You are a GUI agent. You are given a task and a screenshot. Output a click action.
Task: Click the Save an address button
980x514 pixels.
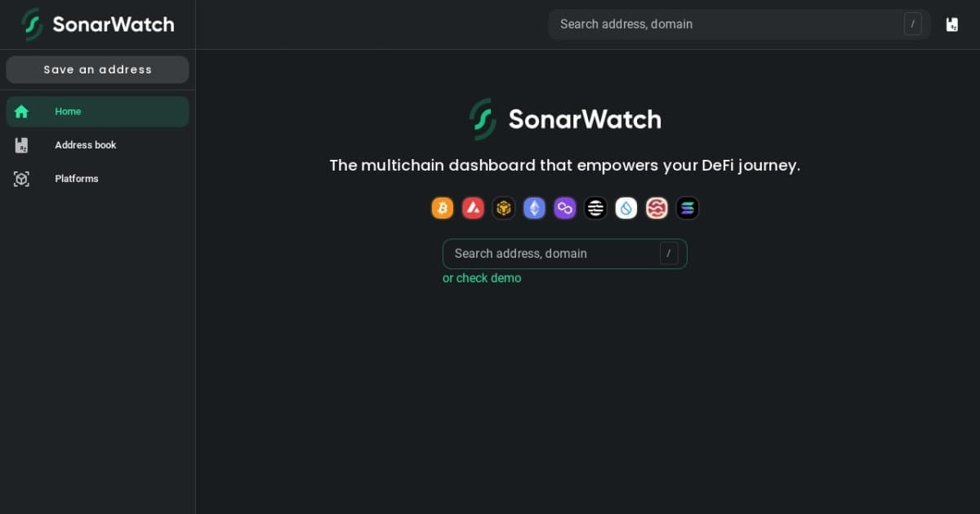[x=97, y=69]
